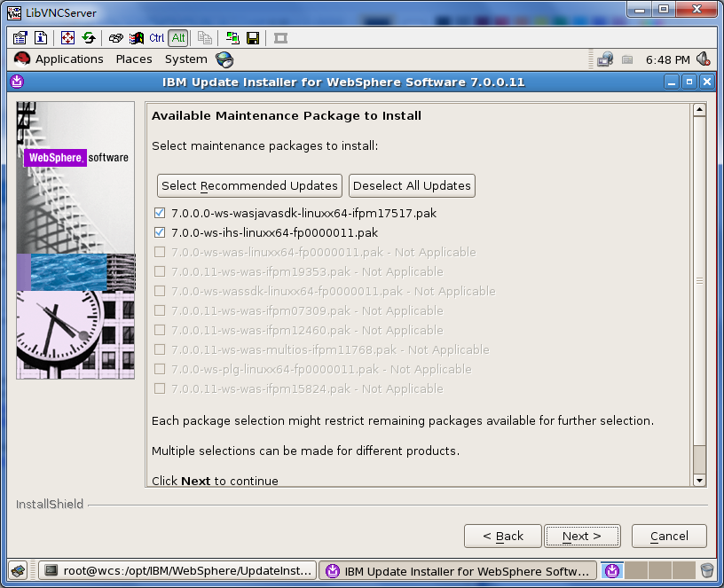This screenshot has width=724, height=588.
Task: Click the InstallShield label
Action: pos(50,504)
